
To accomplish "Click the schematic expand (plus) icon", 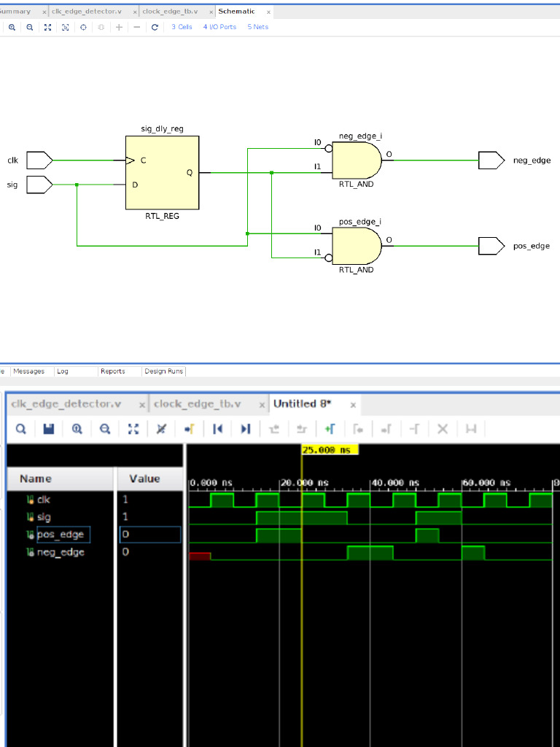I will tap(119, 27).
